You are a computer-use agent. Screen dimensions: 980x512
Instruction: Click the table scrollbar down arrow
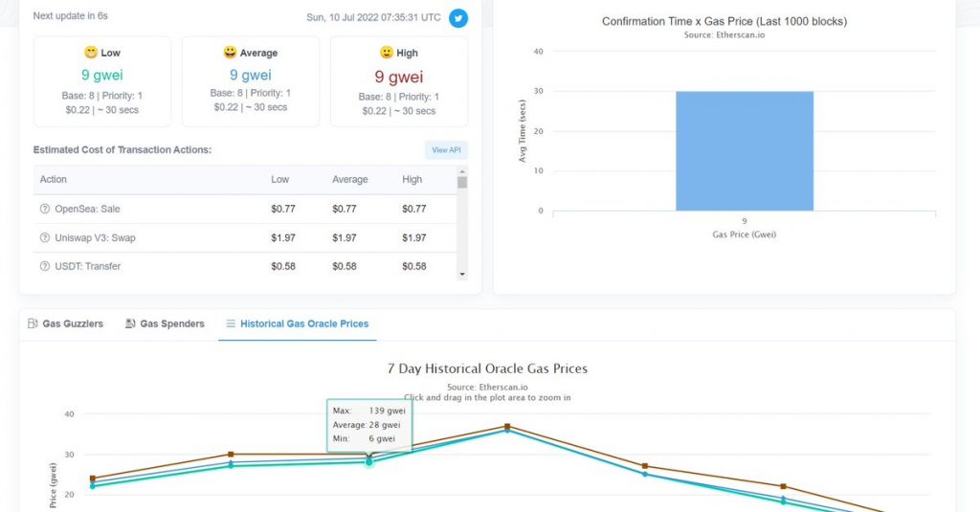(462, 275)
